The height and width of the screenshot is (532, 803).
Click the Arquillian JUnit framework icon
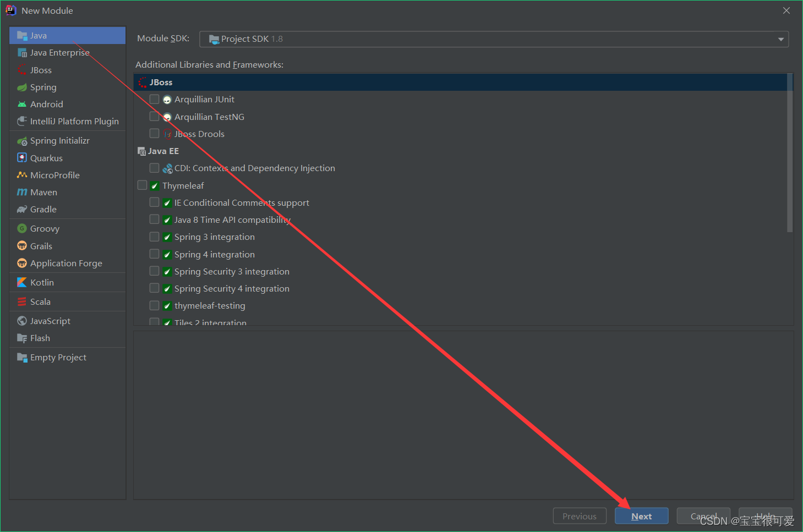pyautogui.click(x=167, y=100)
